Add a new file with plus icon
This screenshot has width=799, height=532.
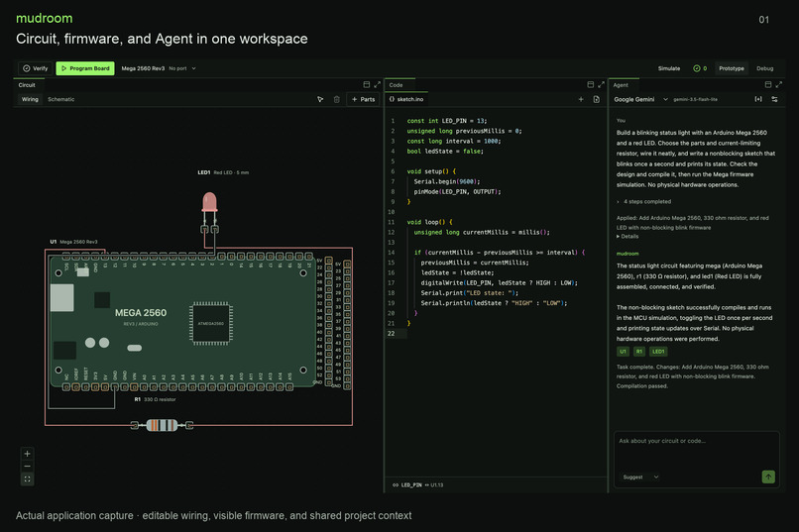click(581, 99)
